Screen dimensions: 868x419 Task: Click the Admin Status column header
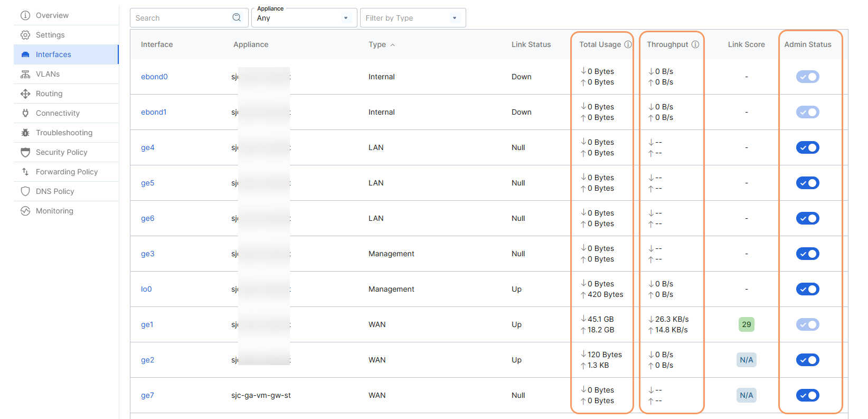click(x=807, y=44)
